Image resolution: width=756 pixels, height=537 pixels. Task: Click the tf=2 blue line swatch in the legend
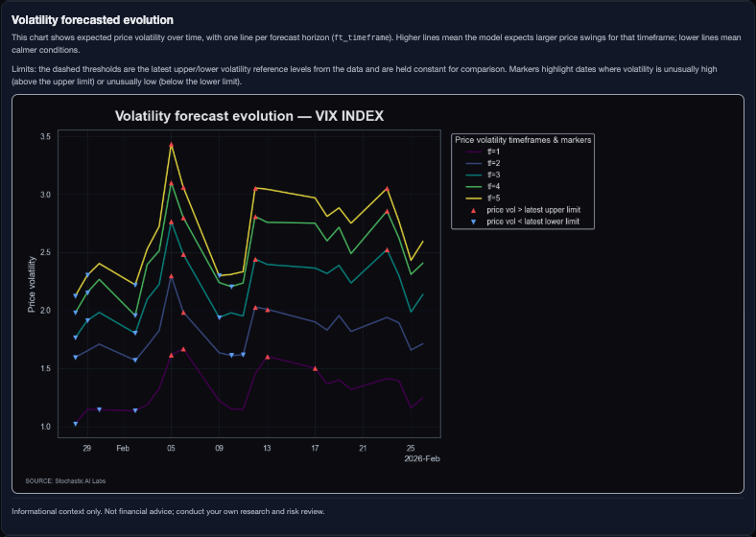click(473, 163)
